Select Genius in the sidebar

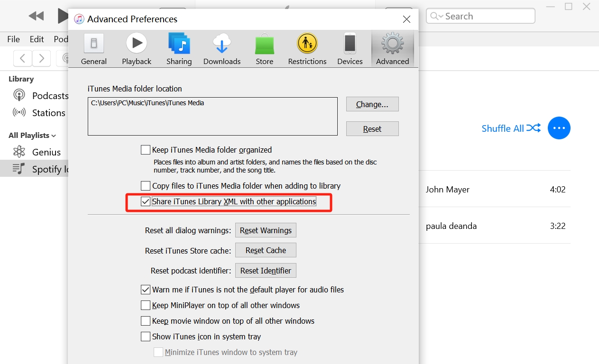click(46, 152)
